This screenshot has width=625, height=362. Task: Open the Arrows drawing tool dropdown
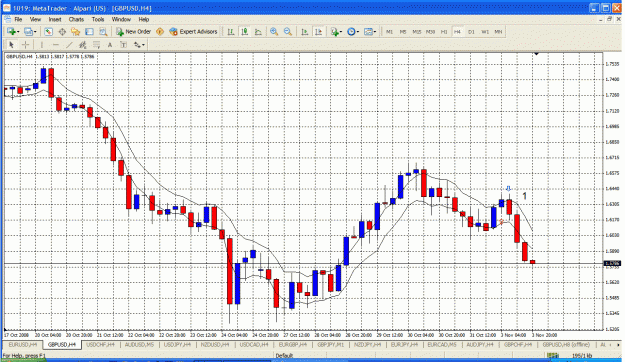click(x=139, y=45)
